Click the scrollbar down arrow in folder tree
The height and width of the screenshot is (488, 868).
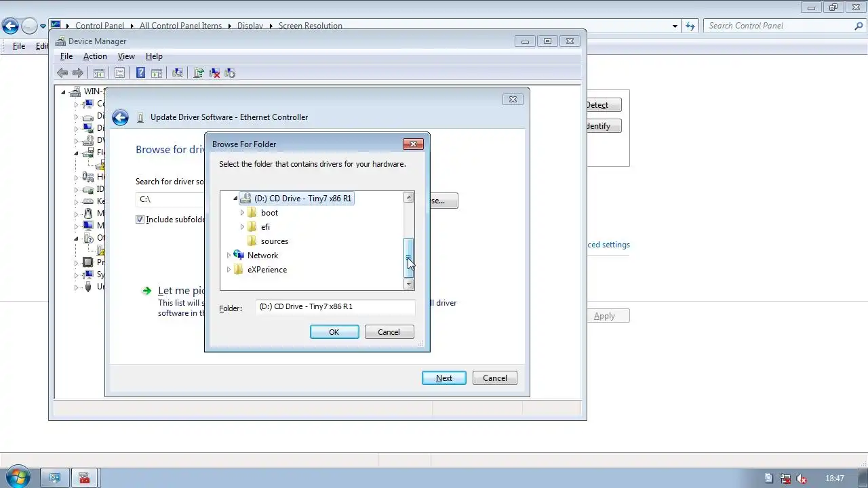(409, 285)
